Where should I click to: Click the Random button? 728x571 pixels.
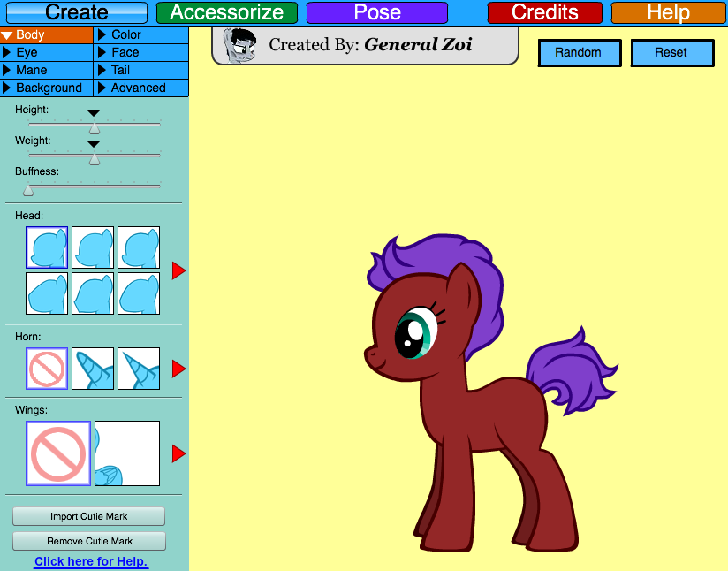(x=580, y=53)
